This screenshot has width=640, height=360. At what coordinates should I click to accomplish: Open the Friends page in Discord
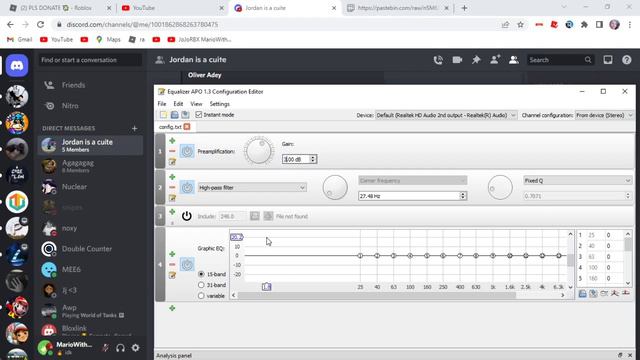(x=91, y=85)
